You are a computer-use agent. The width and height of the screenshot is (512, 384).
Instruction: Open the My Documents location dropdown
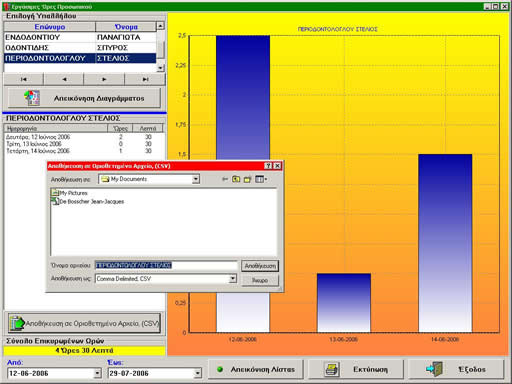point(196,179)
